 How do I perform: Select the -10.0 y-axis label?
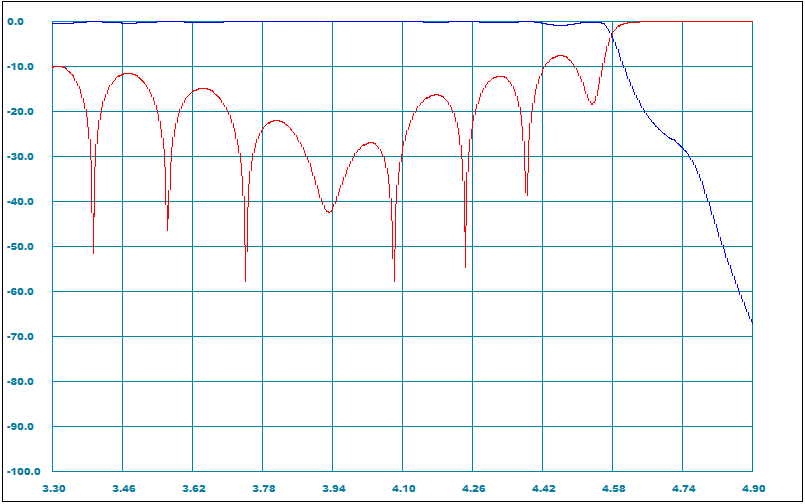coord(24,67)
